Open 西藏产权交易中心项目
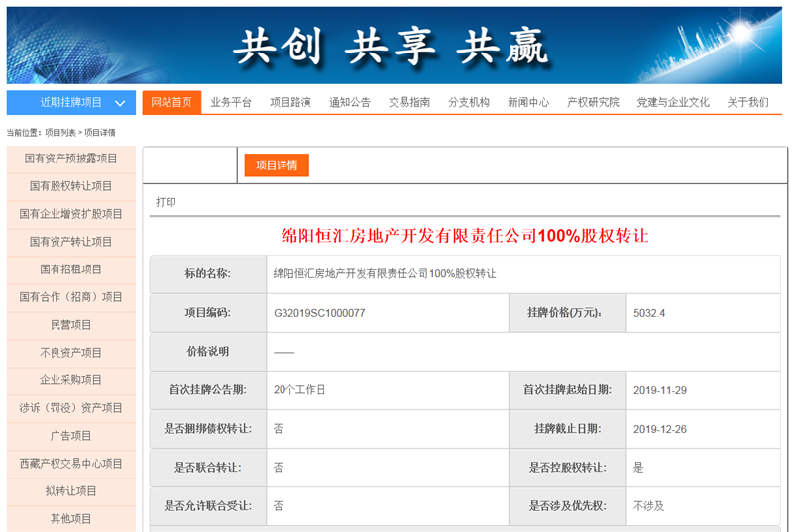The width and height of the screenshot is (793, 532). click(x=70, y=464)
